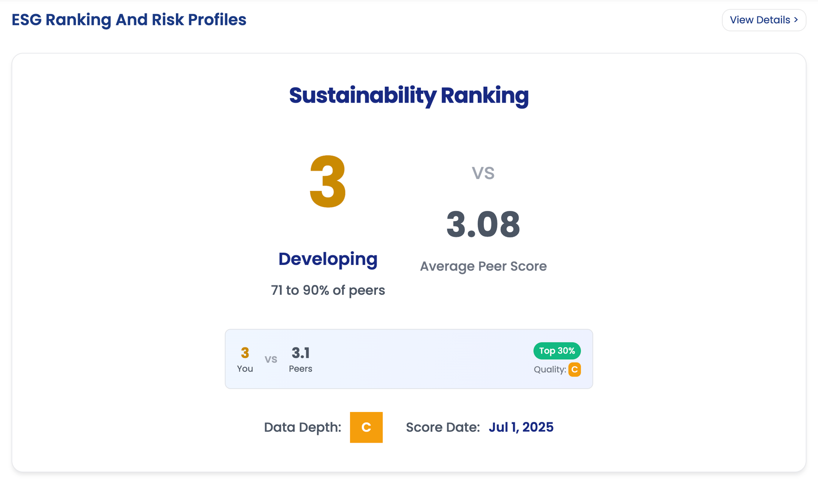This screenshot has width=818, height=504.
Task: Click the Sustainability Ranking heading
Action: pos(409,95)
